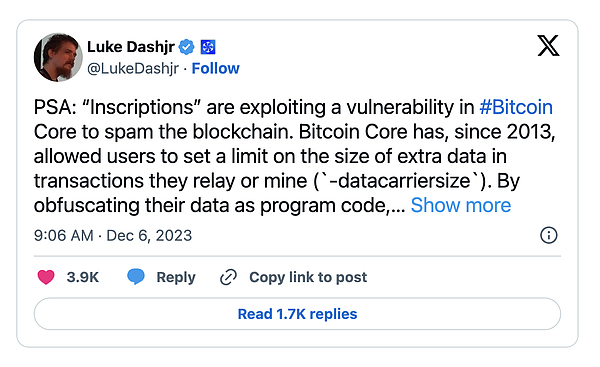
Task: Click the blue reply bubble icon
Action: click(136, 277)
